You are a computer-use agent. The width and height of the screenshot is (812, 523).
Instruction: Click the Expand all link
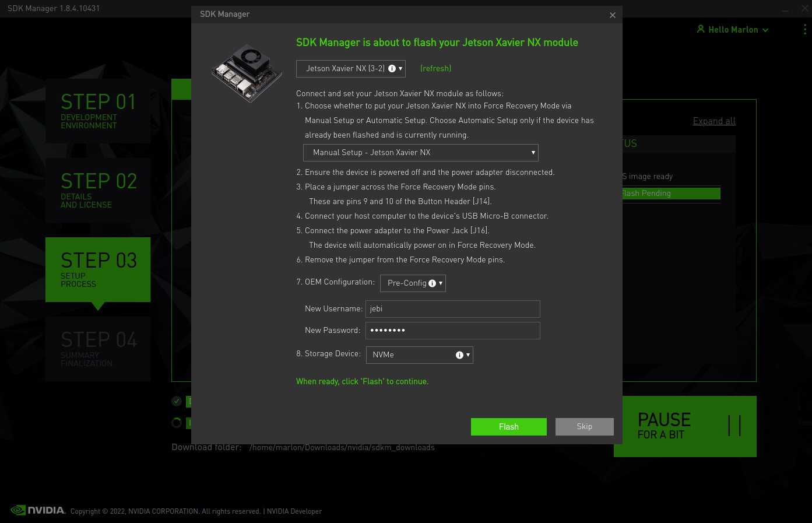pyautogui.click(x=714, y=121)
